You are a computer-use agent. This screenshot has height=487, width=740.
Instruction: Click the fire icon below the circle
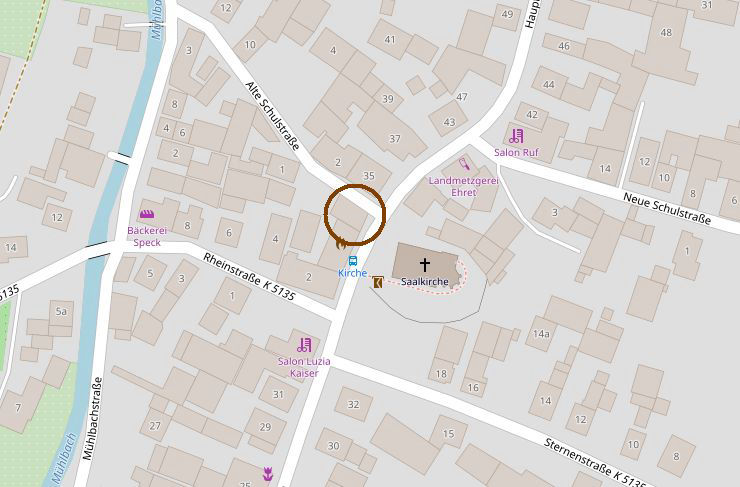click(x=340, y=244)
